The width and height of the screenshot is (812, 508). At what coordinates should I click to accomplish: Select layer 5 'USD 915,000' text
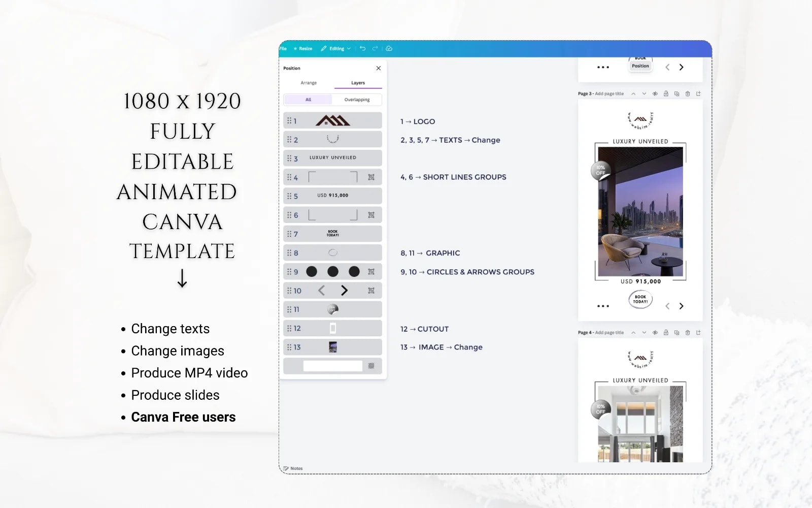(332, 196)
